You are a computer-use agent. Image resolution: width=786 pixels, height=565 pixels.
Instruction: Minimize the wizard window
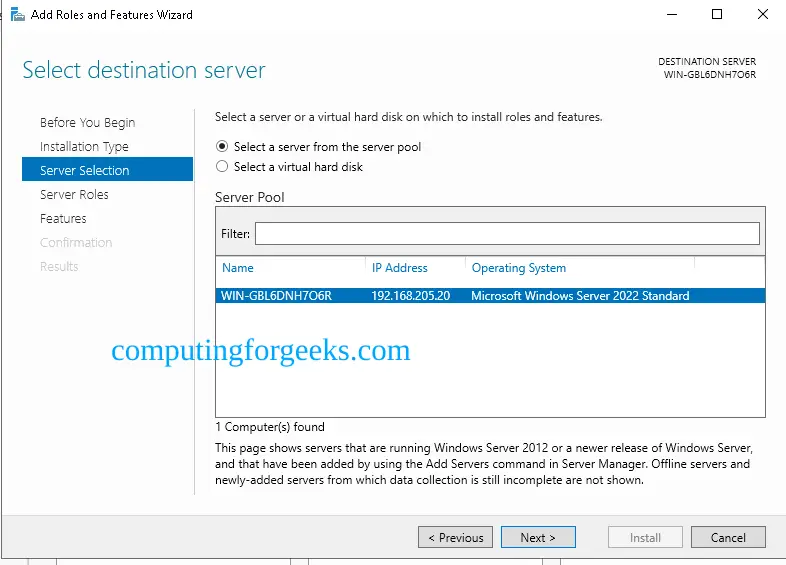672,15
